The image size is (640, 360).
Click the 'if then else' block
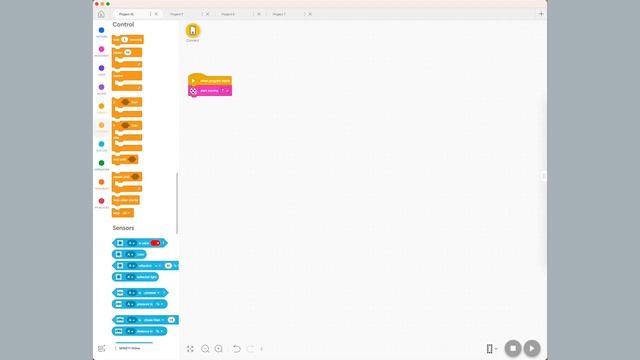click(x=127, y=136)
